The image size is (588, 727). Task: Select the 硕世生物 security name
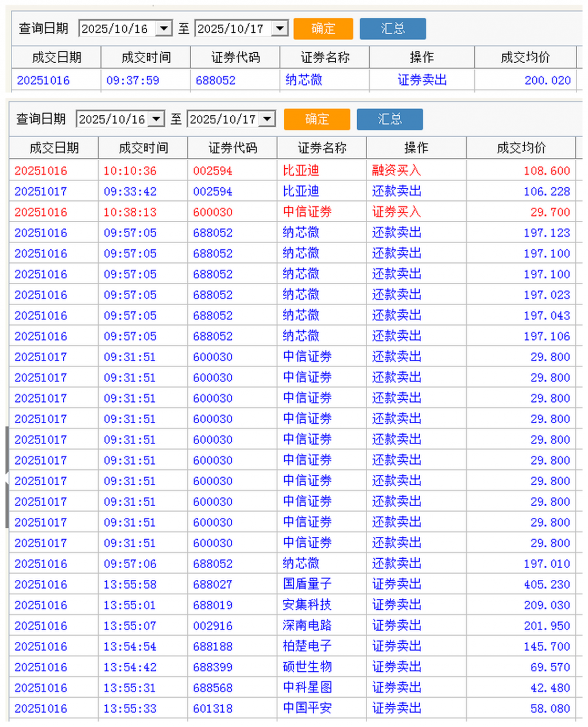click(x=307, y=667)
